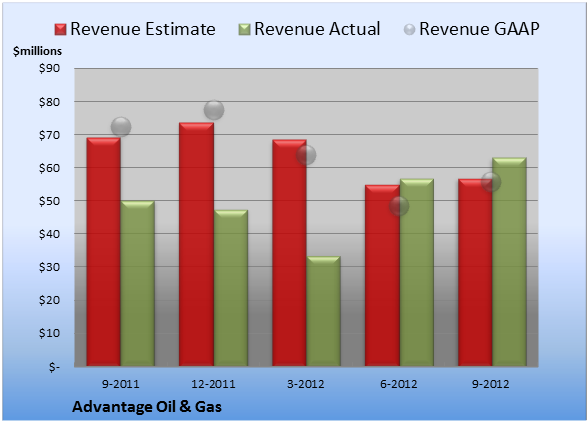Click the $30 axis label
This screenshot has width=588, height=422.
[x=49, y=267]
